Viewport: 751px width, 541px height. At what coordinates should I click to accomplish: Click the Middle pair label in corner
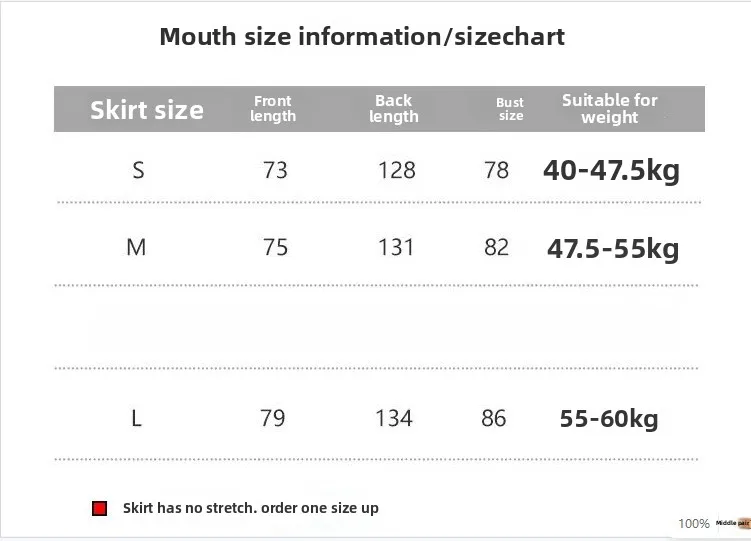(x=733, y=523)
